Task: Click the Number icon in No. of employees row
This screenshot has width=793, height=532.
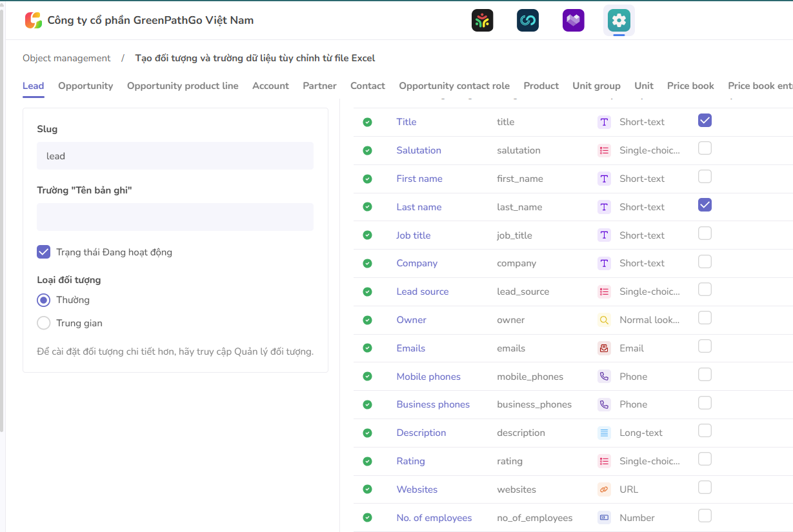Action: pos(604,518)
